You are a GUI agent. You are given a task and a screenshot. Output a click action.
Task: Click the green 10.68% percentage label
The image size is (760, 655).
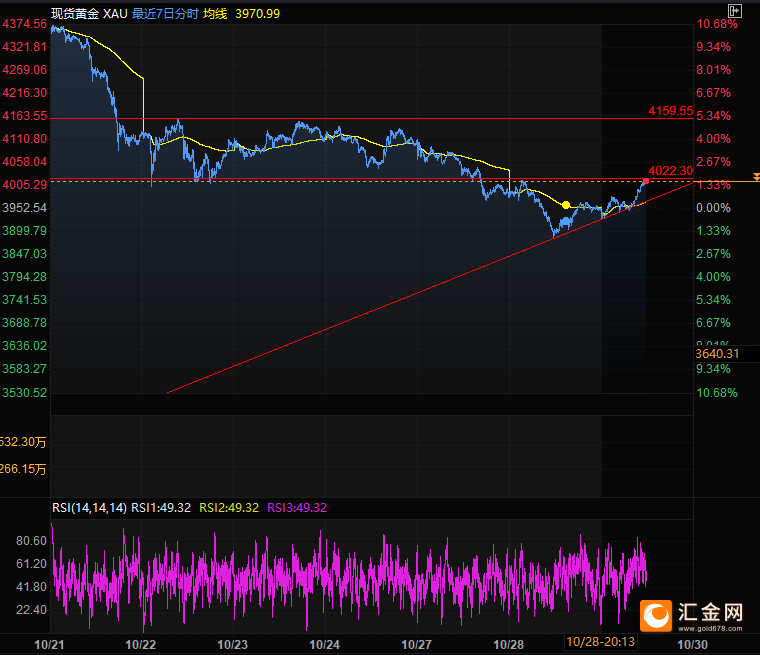tap(717, 393)
